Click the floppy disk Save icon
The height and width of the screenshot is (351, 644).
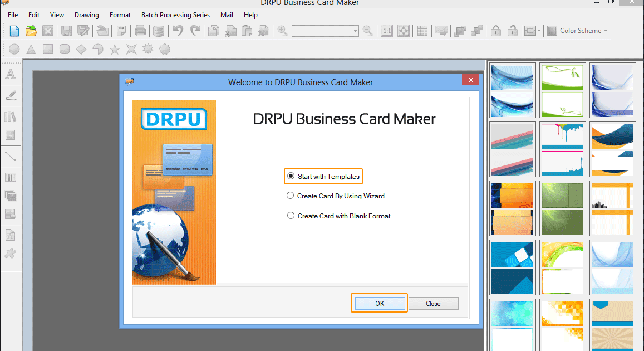tap(66, 31)
